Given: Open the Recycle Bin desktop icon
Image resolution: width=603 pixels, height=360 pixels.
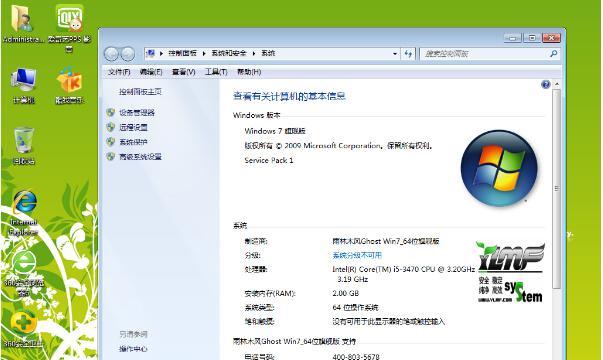Looking at the screenshot, I should [24, 145].
